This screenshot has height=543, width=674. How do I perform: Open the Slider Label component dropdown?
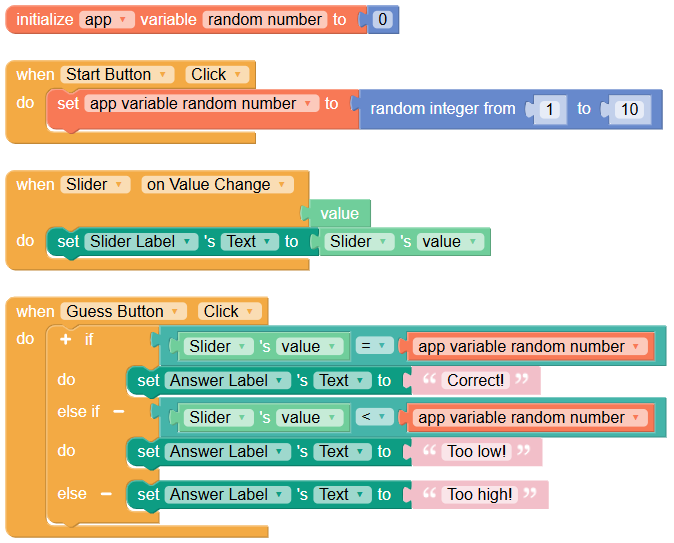click(141, 241)
